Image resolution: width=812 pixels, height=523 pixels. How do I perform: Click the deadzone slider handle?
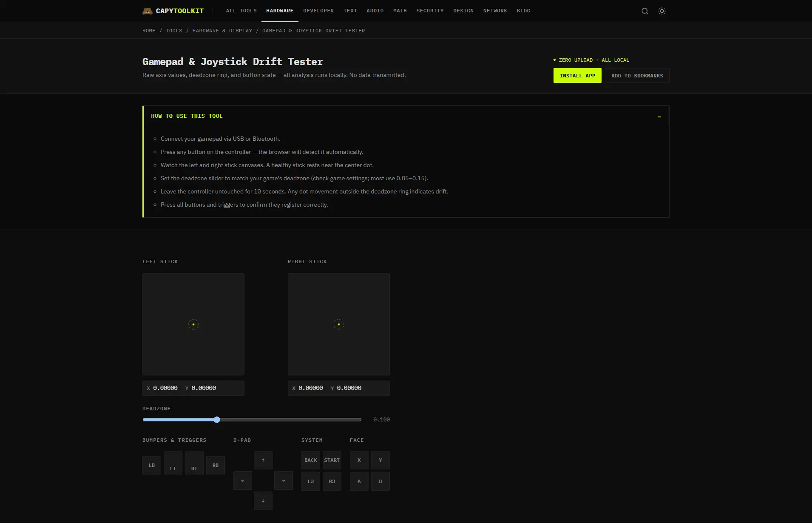tap(217, 420)
